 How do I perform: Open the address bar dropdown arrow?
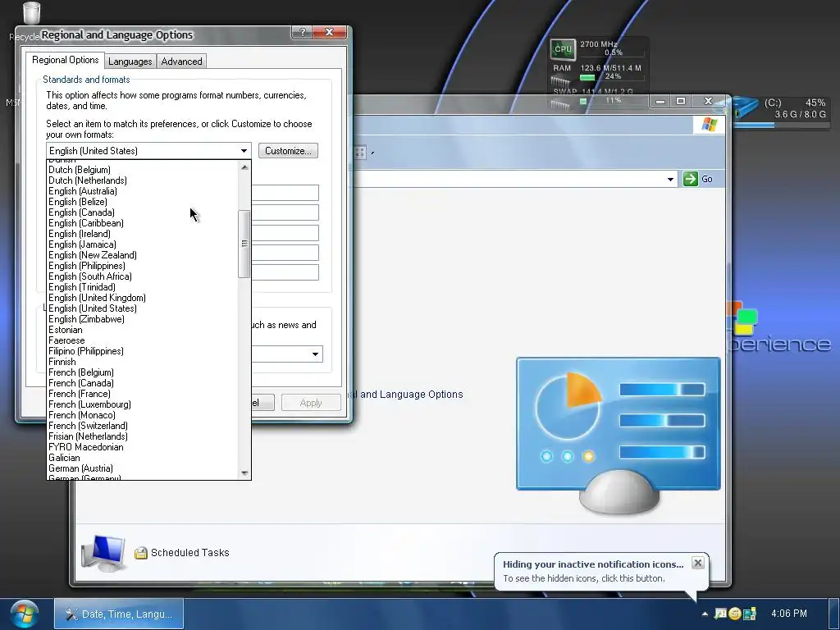[670, 179]
